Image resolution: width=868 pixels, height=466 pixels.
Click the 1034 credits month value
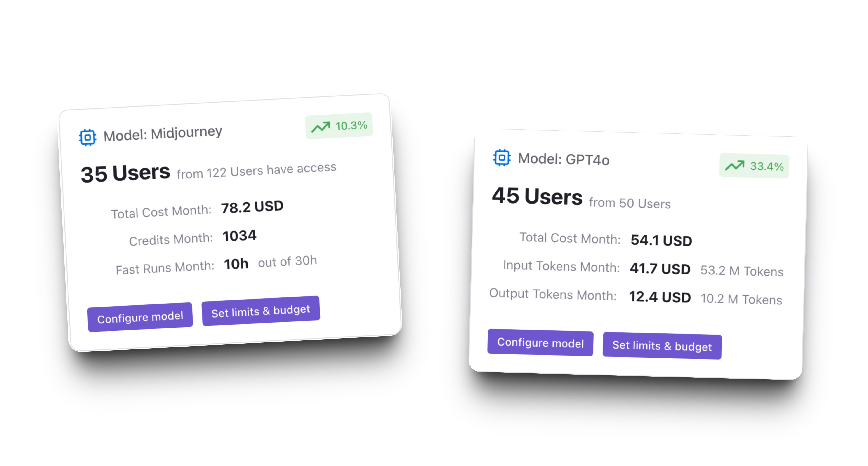click(x=240, y=236)
